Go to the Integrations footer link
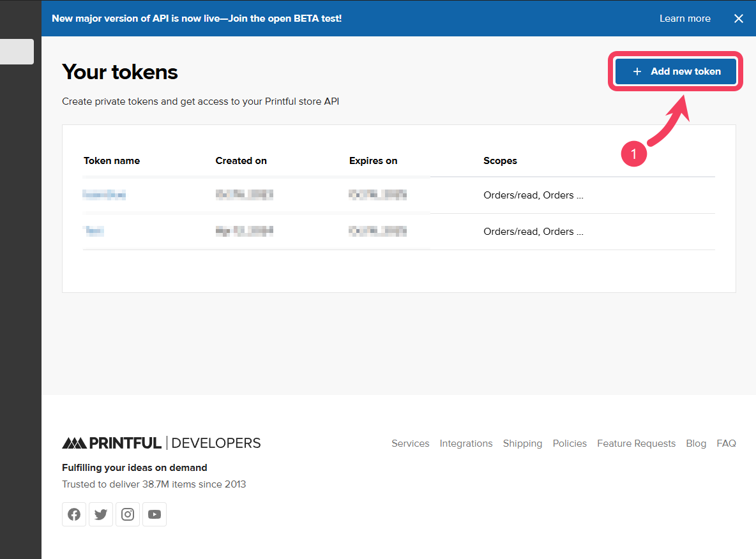756x559 pixels. coord(465,443)
